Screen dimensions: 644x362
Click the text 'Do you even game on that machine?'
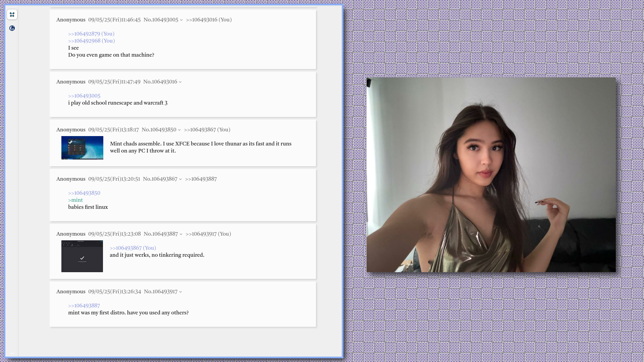tap(111, 55)
